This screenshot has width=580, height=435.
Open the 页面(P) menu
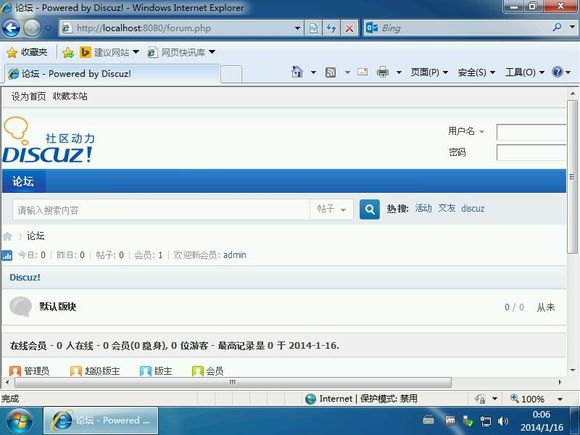coord(429,72)
